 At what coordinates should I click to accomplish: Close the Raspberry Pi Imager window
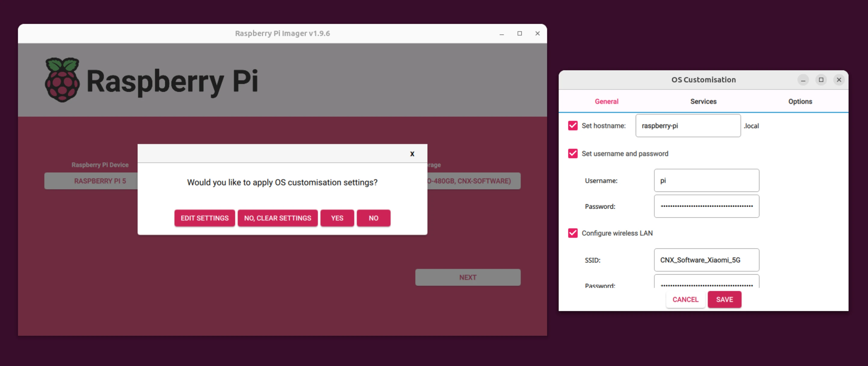(x=537, y=34)
